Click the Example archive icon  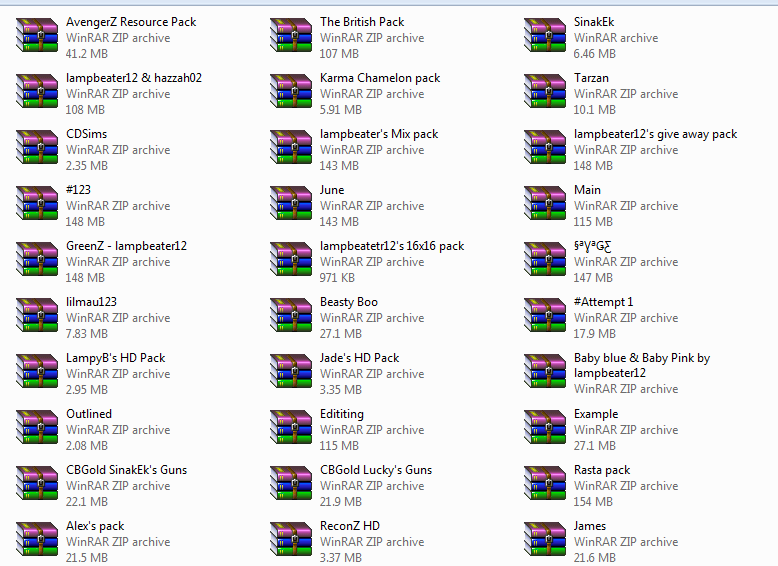[x=545, y=428]
